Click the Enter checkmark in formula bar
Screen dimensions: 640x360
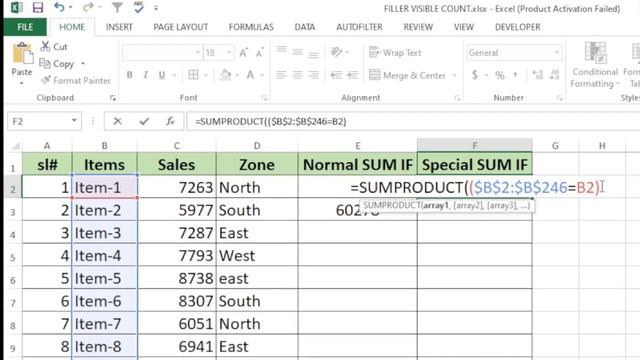(144, 121)
